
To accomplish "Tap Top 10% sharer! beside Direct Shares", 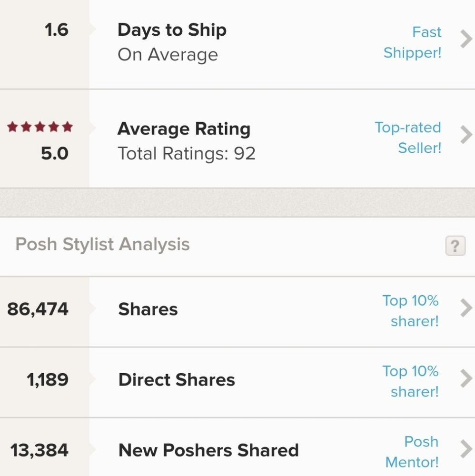I will point(410,381).
